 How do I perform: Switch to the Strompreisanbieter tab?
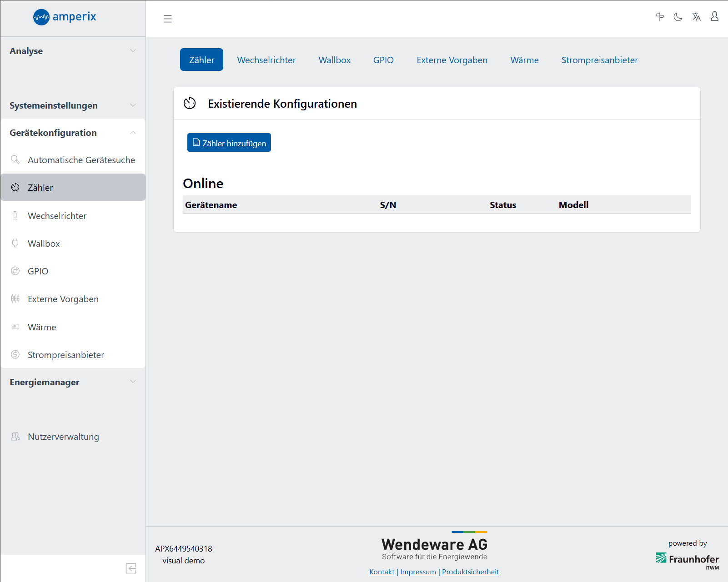click(x=599, y=60)
